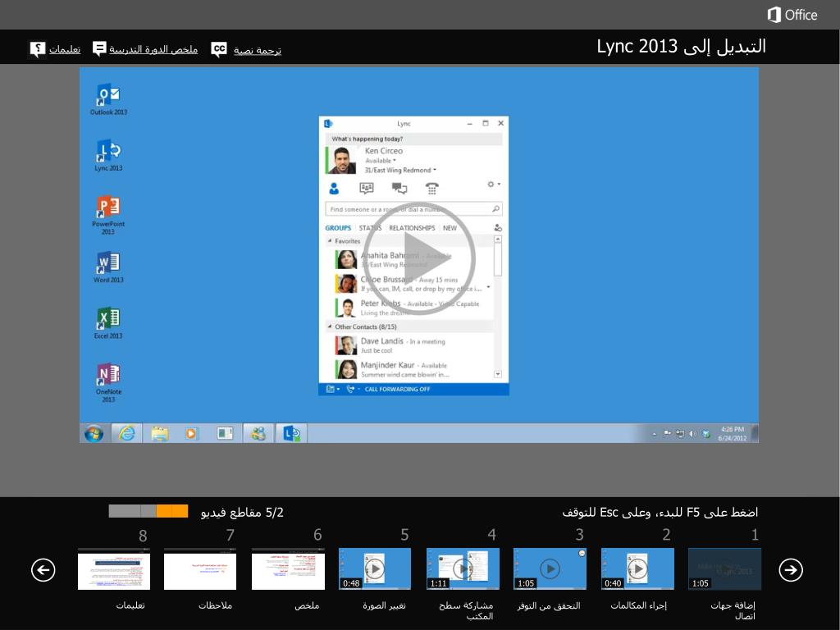This screenshot has height=630, width=840.
Task: Open the PowerPoint 2013 desktop shortcut
Action: point(108,216)
